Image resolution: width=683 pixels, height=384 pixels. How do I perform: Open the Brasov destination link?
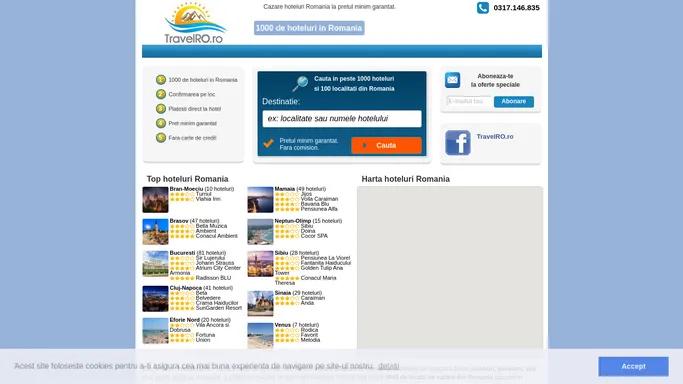tap(179, 221)
